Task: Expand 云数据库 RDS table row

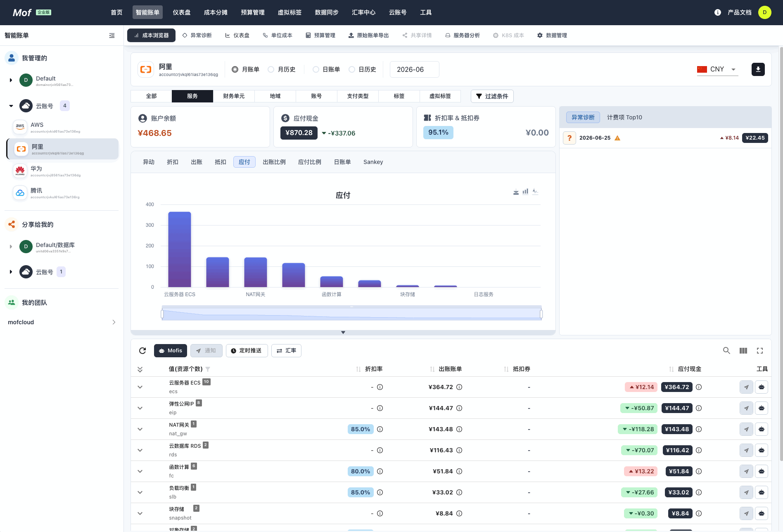Action: [140, 450]
